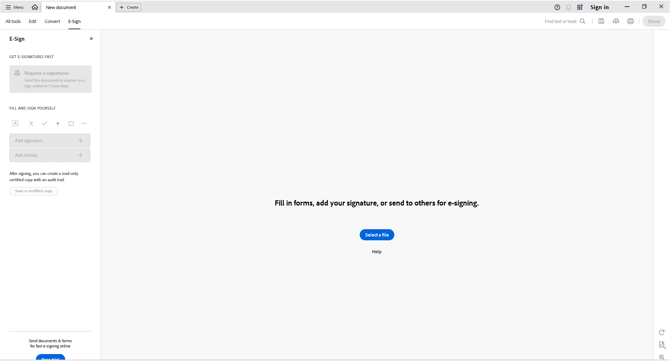Click the Select a file button

[376, 235]
